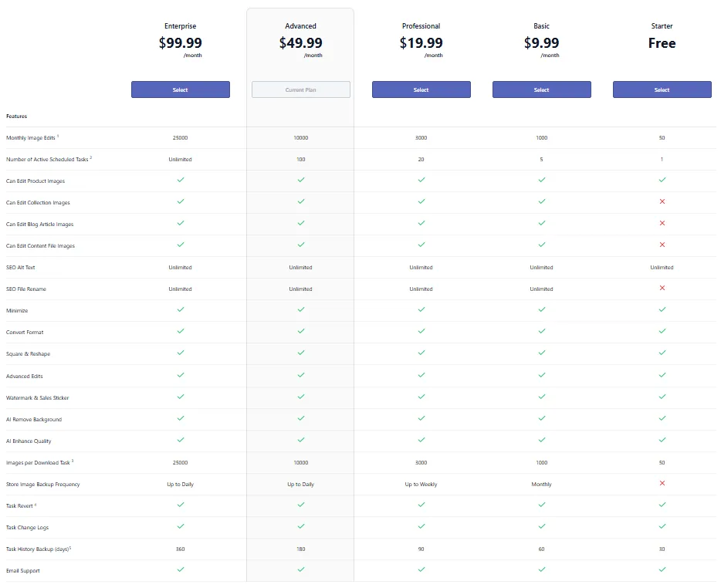Viewport: 721px width, 588px height.
Task: Click the Monthly Image Edits feature label
Action: point(32,137)
